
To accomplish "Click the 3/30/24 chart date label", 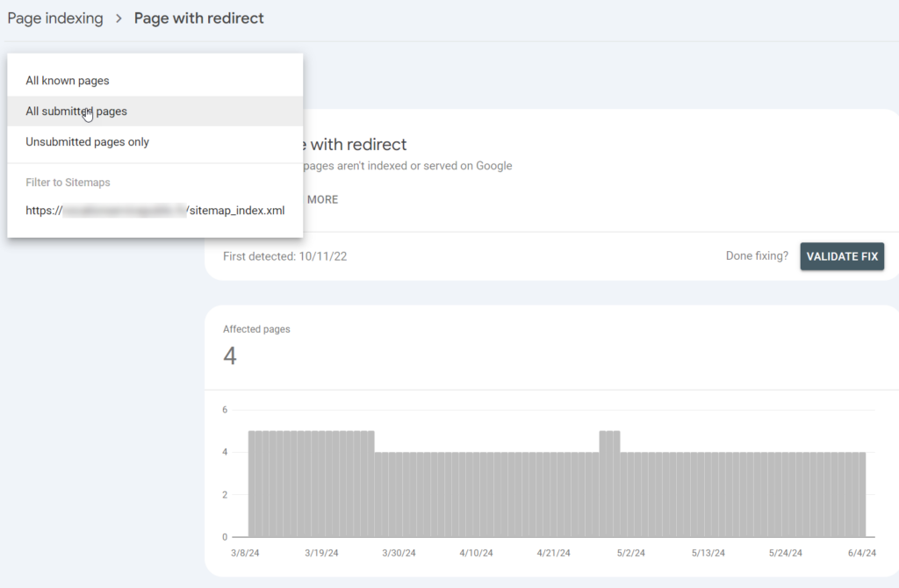I will click(x=399, y=553).
